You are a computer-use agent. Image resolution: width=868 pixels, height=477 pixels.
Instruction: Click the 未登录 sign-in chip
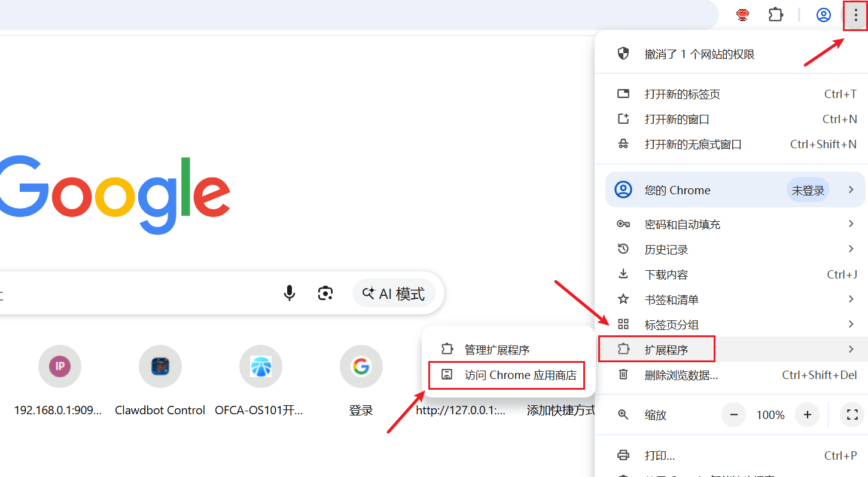click(808, 190)
